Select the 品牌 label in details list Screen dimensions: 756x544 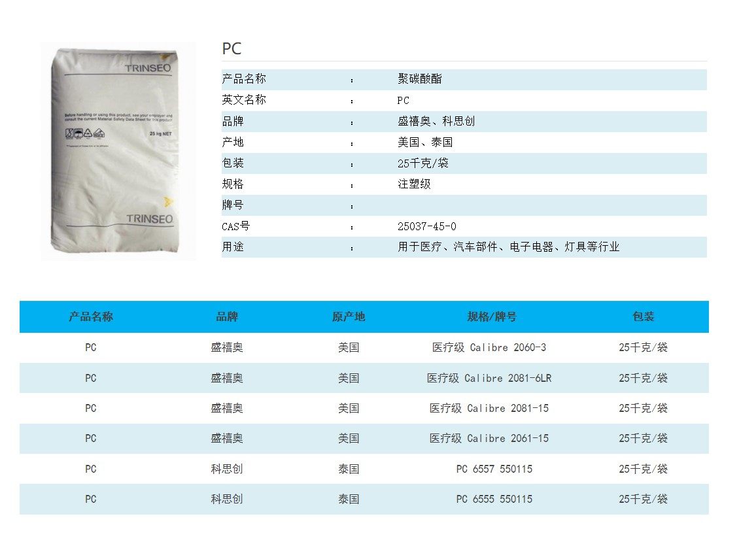tap(233, 121)
